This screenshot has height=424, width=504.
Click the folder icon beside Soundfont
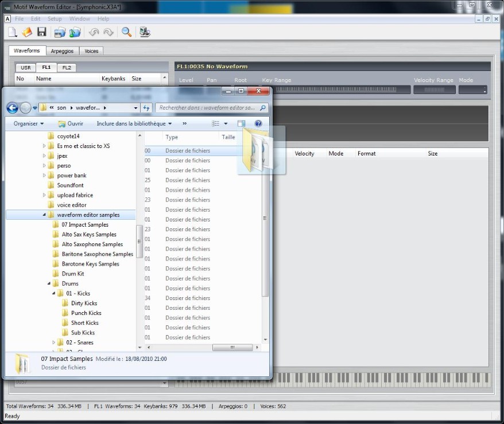tap(51, 185)
